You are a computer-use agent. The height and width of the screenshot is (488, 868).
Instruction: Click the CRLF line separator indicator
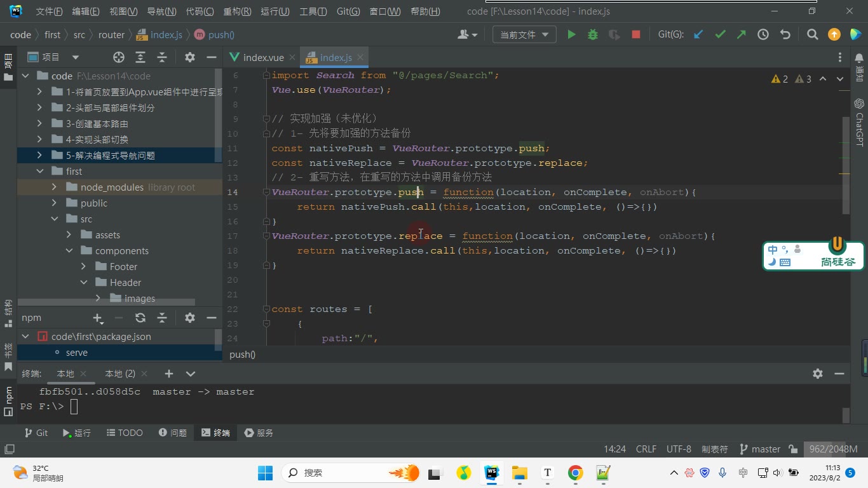646,449
